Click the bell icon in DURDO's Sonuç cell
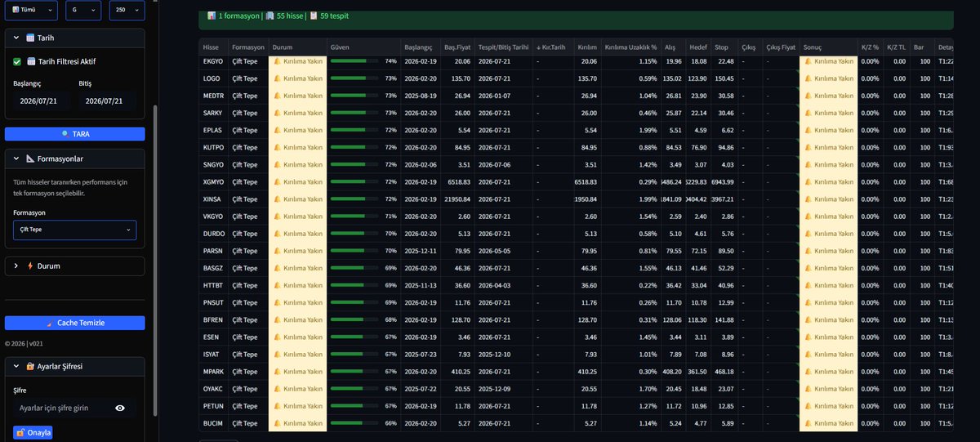 pos(807,234)
